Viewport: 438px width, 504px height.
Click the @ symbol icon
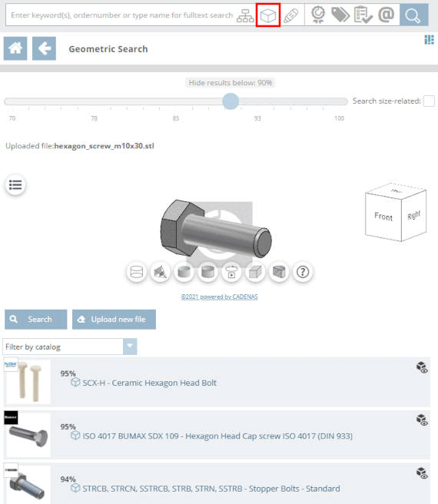pos(387,15)
